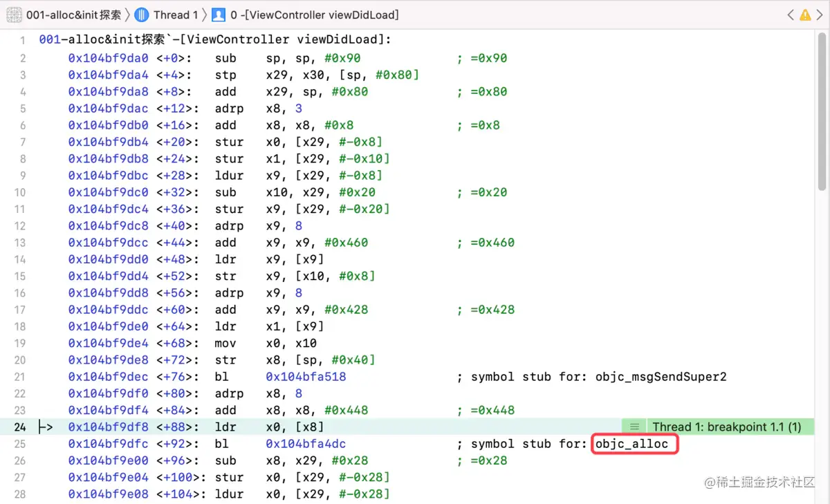Click the objc_alloc symbol text
830x504 pixels.
click(632, 444)
